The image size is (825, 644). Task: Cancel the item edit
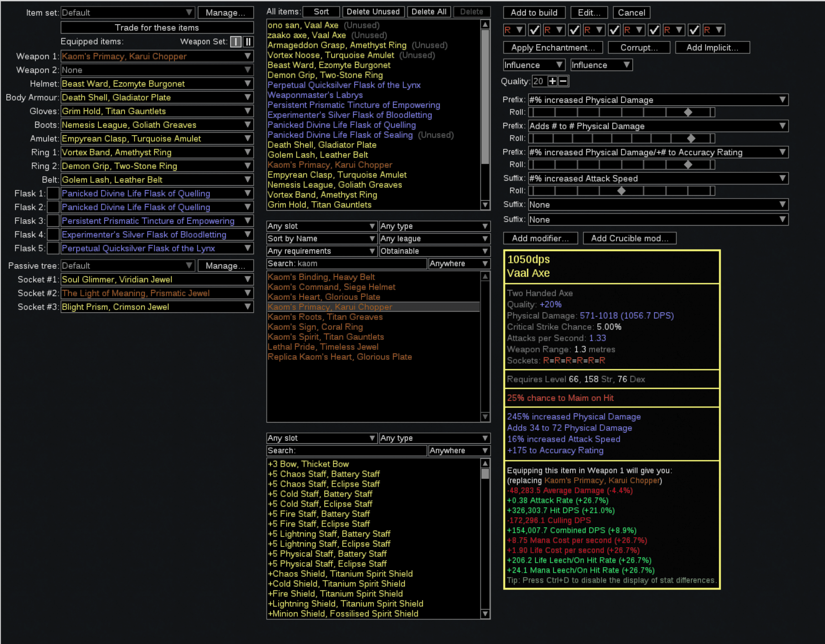[x=632, y=12]
